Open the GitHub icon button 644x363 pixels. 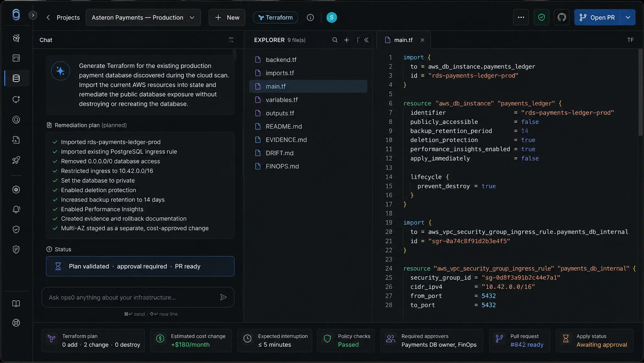[x=562, y=17]
